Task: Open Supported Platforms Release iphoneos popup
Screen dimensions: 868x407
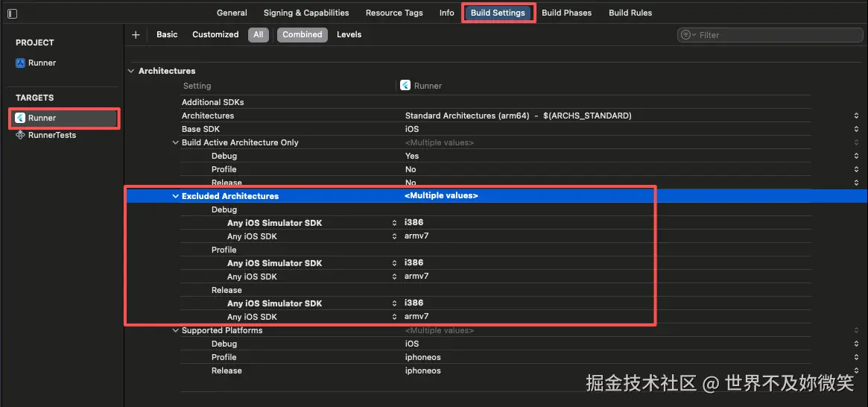Action: click(x=856, y=370)
